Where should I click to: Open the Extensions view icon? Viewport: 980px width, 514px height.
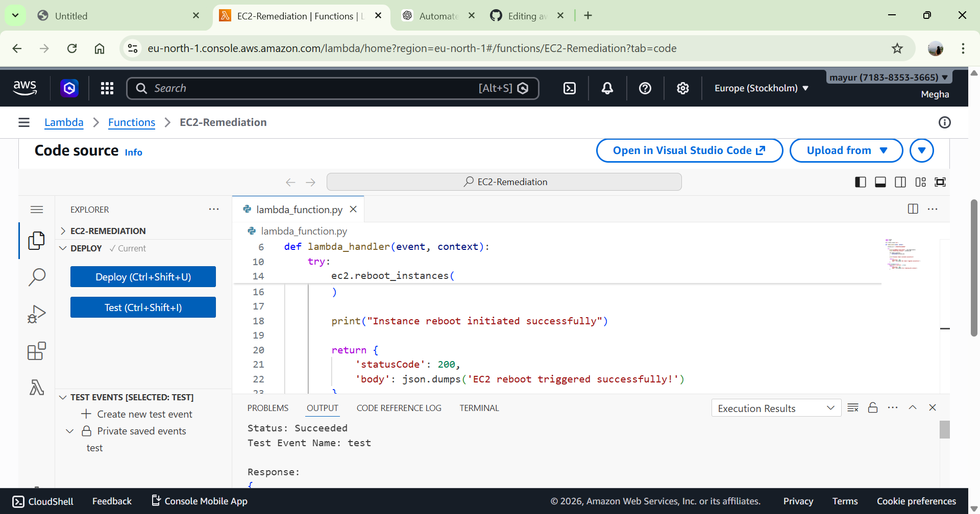pos(37,351)
